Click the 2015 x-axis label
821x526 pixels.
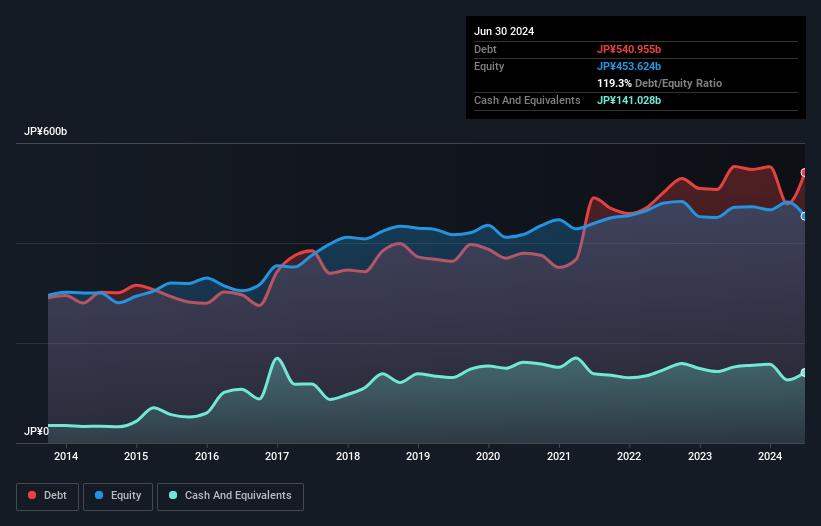[x=136, y=456]
